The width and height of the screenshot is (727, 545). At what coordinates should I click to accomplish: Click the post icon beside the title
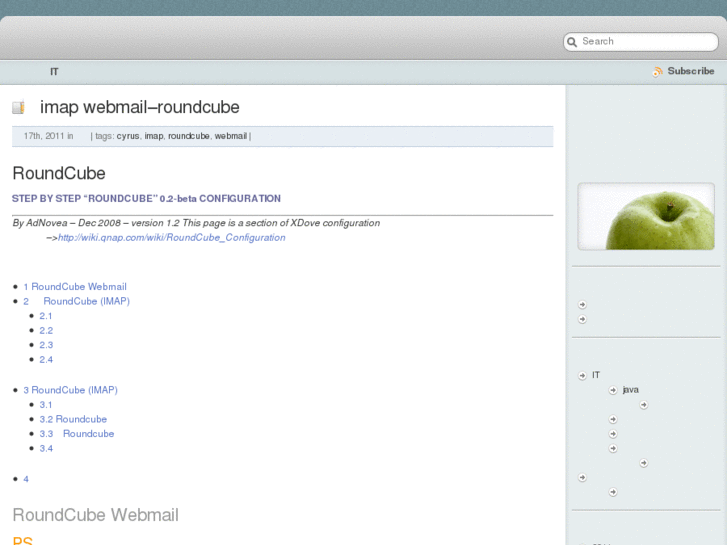pyautogui.click(x=19, y=107)
